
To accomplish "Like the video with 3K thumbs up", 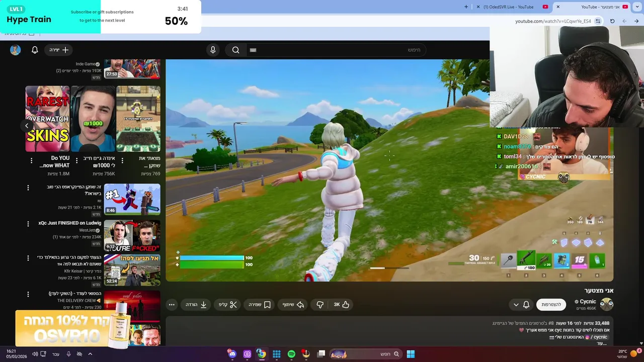I will (x=342, y=305).
